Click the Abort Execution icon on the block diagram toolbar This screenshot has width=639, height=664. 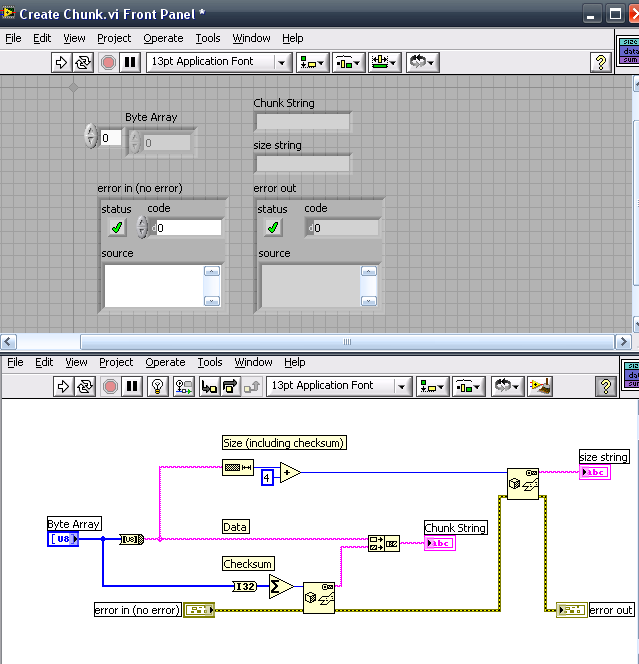pyautogui.click(x=109, y=386)
